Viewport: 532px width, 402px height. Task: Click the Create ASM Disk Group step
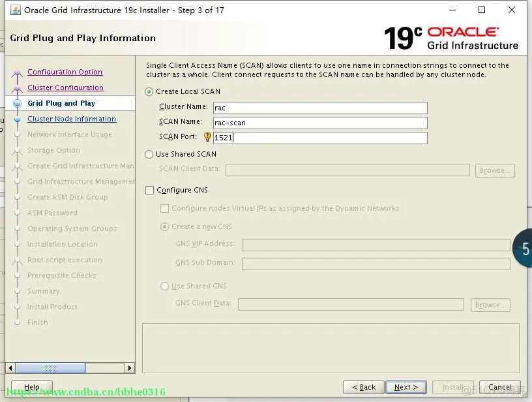pos(68,197)
